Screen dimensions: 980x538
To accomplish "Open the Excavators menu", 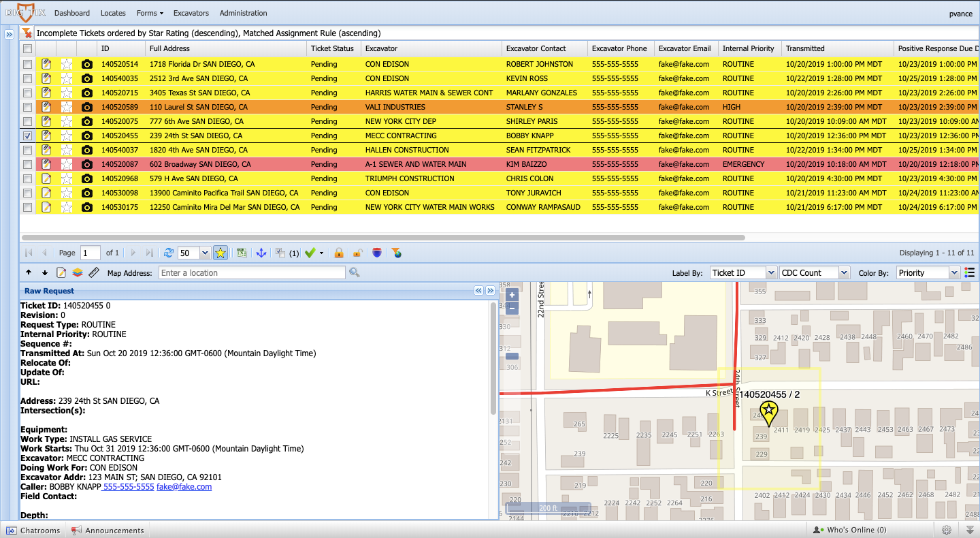I will [191, 13].
